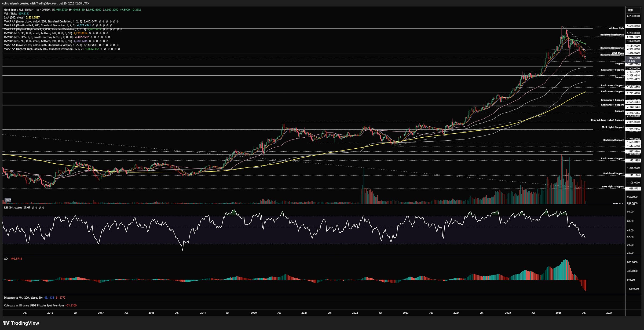The image size is (644, 330).
Task: Click the 3,877.7778 price label
Action: click(x=633, y=64)
